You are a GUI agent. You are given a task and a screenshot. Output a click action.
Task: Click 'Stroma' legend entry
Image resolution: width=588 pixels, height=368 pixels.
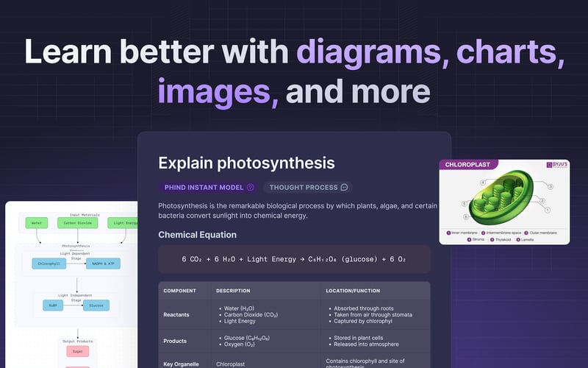476,240
